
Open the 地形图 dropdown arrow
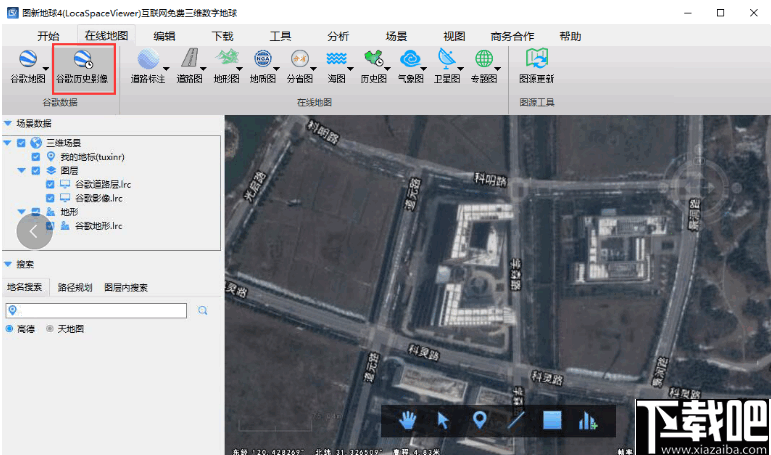click(239, 68)
